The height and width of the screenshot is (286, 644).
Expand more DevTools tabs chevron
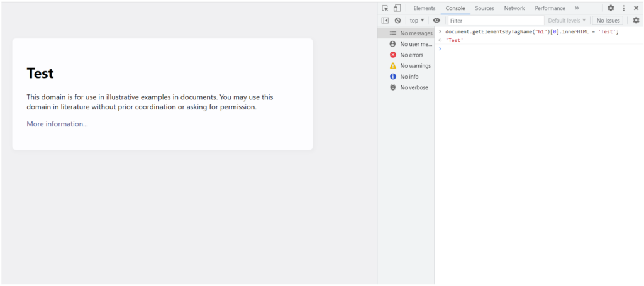577,8
